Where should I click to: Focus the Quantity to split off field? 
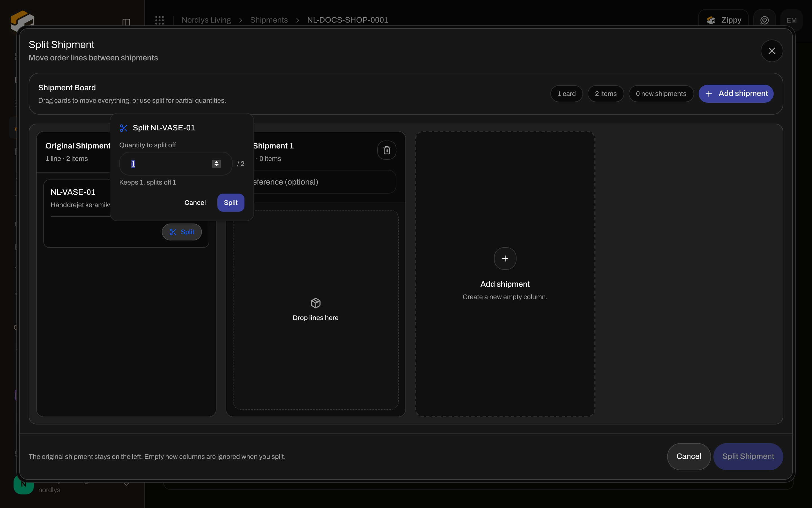pyautogui.click(x=176, y=164)
